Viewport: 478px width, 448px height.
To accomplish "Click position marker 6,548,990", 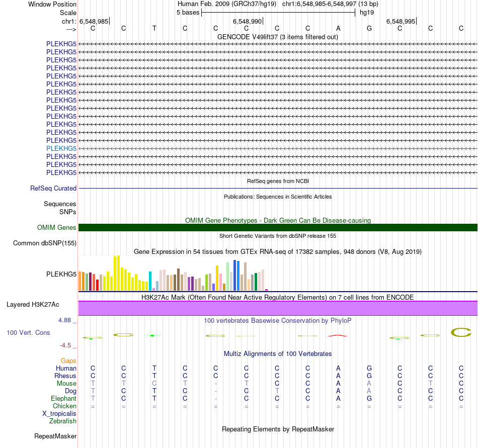I will point(248,21).
